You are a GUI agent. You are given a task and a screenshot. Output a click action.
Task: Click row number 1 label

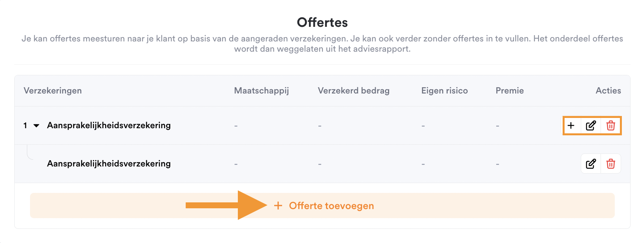[25, 125]
